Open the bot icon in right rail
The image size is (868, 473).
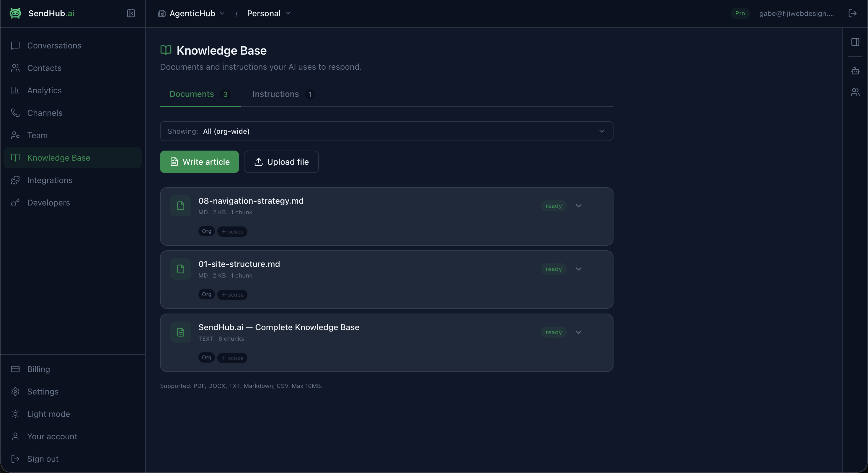855,71
